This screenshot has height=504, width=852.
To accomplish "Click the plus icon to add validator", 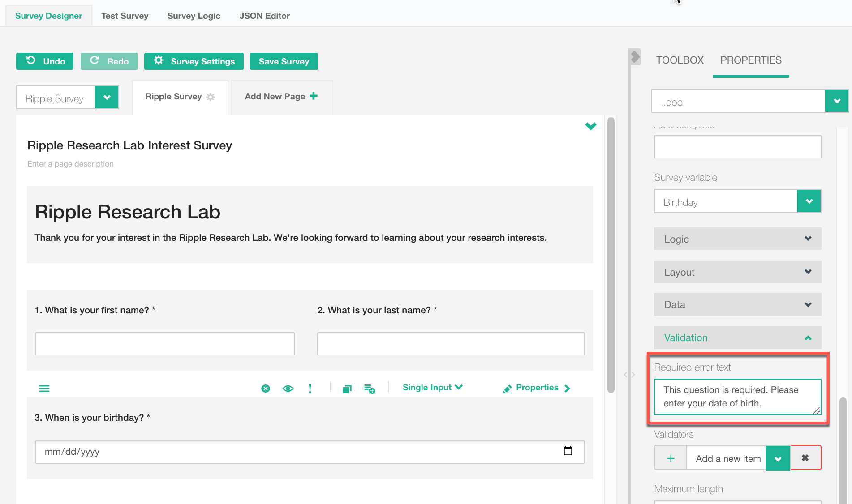I will tap(671, 458).
